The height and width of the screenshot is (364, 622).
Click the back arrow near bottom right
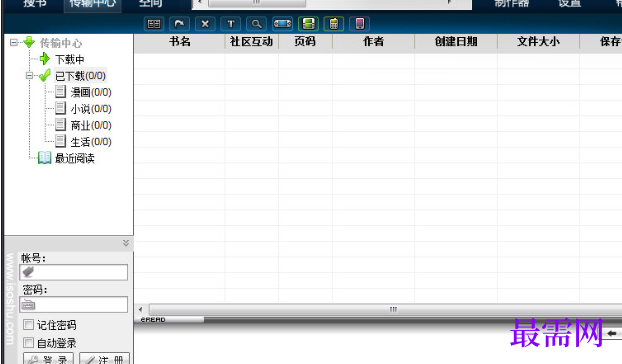tap(612, 334)
